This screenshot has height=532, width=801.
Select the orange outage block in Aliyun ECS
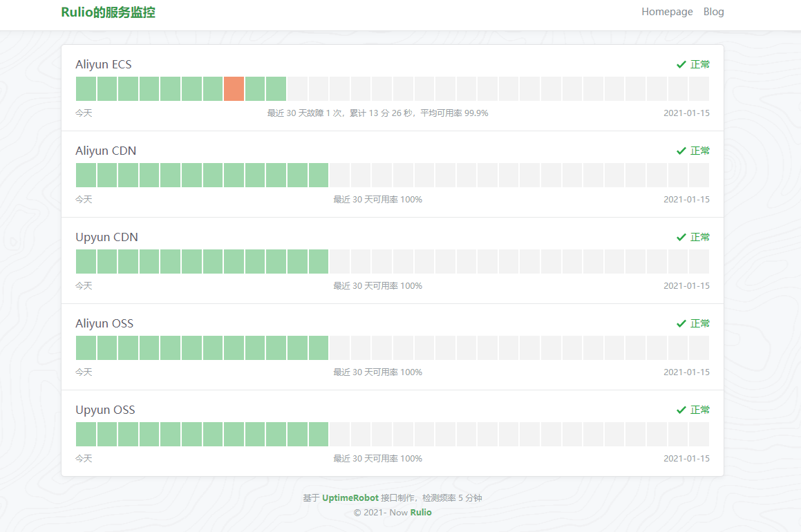tap(234, 89)
